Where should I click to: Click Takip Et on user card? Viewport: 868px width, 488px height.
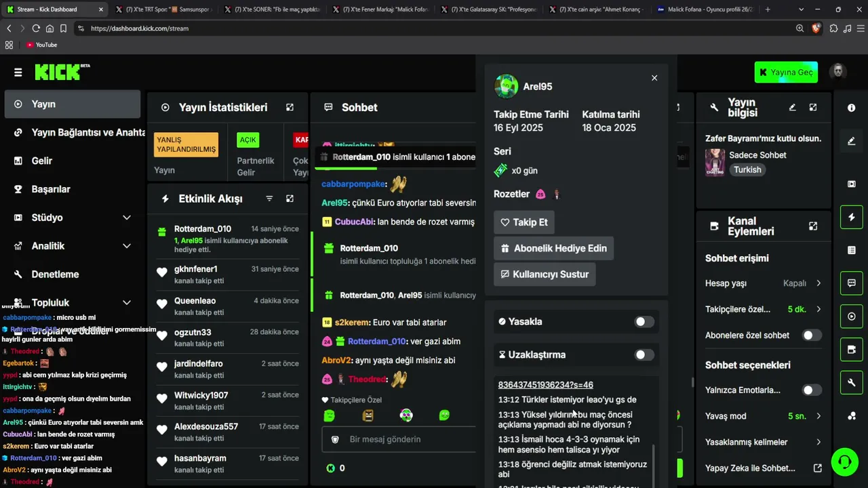(x=524, y=222)
